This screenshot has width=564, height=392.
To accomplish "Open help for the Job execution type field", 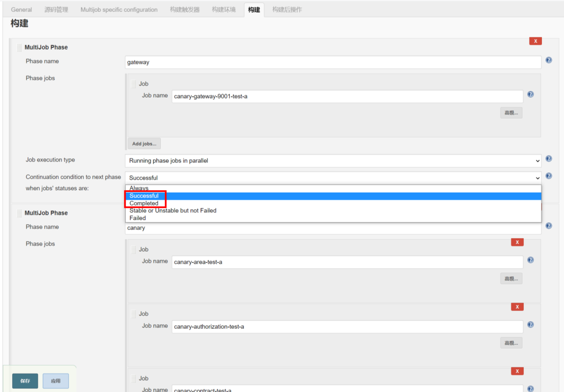I will pos(549,158).
